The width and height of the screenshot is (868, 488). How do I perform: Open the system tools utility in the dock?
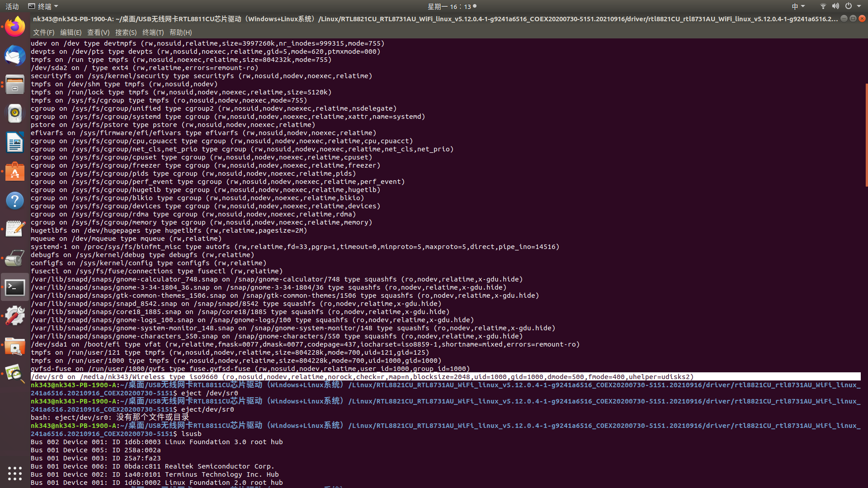[x=15, y=315]
